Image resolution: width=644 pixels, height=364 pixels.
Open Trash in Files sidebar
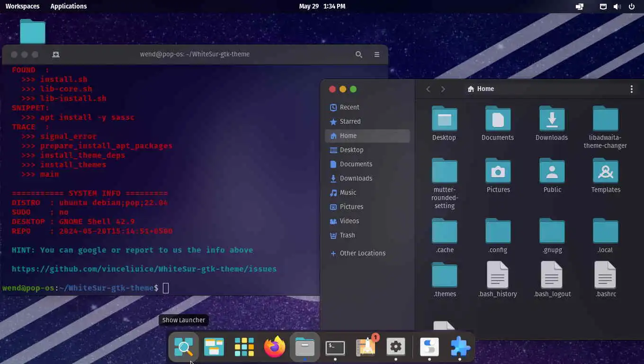(367, 236)
